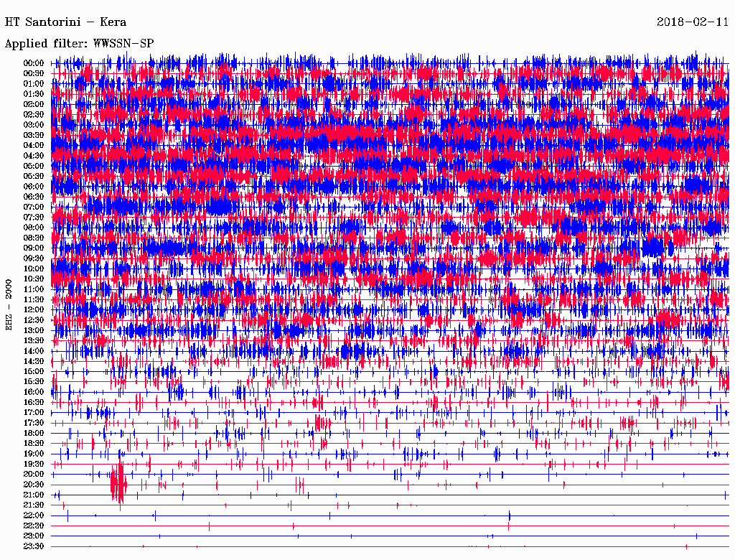Select the 06:30 time label
The image size is (735, 560).
coord(33,197)
